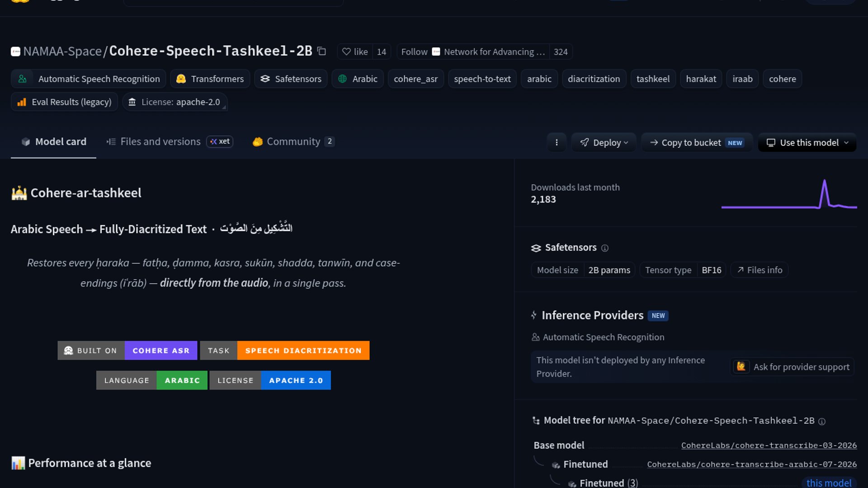868x488 pixels.
Task: Click BUILT ON COHERE ASR badge
Action: coord(127,351)
